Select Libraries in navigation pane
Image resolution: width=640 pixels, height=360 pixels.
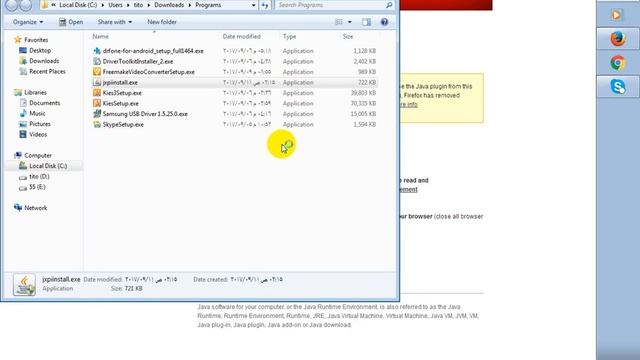tap(35, 92)
